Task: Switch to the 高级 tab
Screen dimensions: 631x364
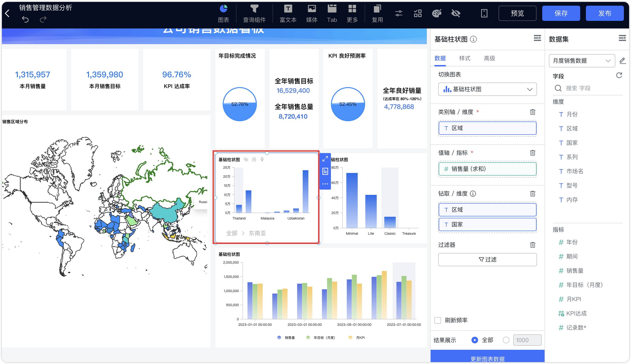Action: 489,59
